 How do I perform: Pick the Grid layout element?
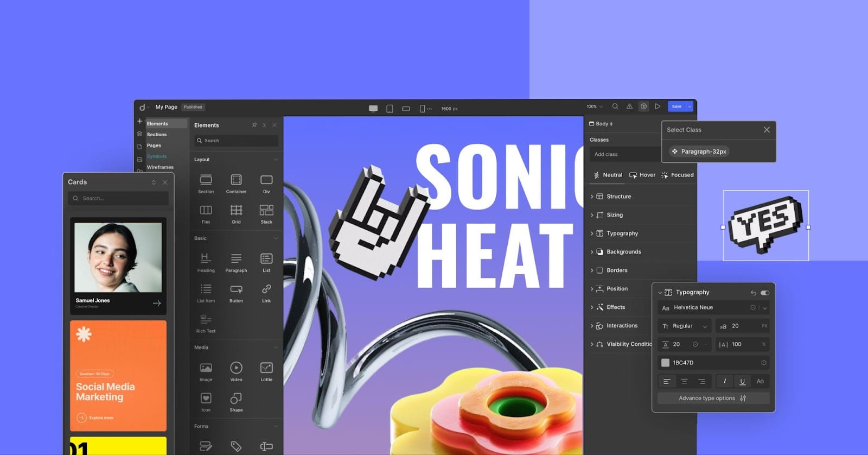tap(236, 213)
